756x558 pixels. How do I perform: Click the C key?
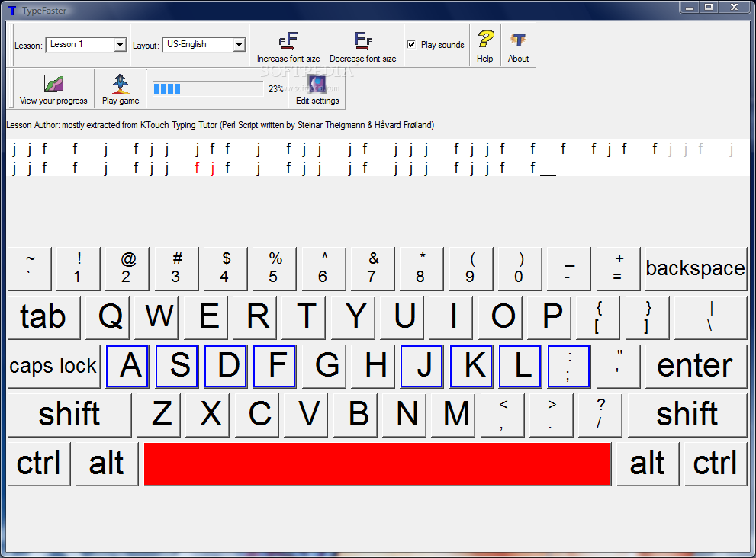point(257,415)
